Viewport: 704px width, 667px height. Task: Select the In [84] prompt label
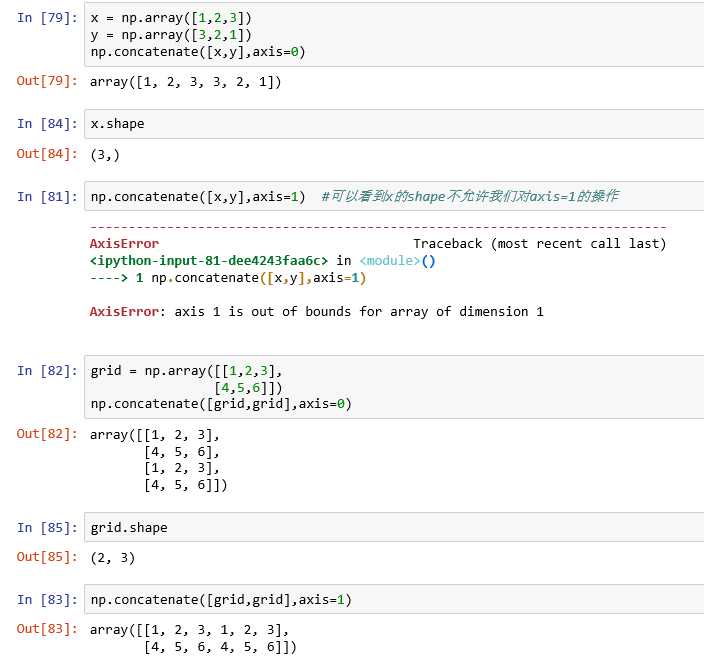click(x=47, y=124)
